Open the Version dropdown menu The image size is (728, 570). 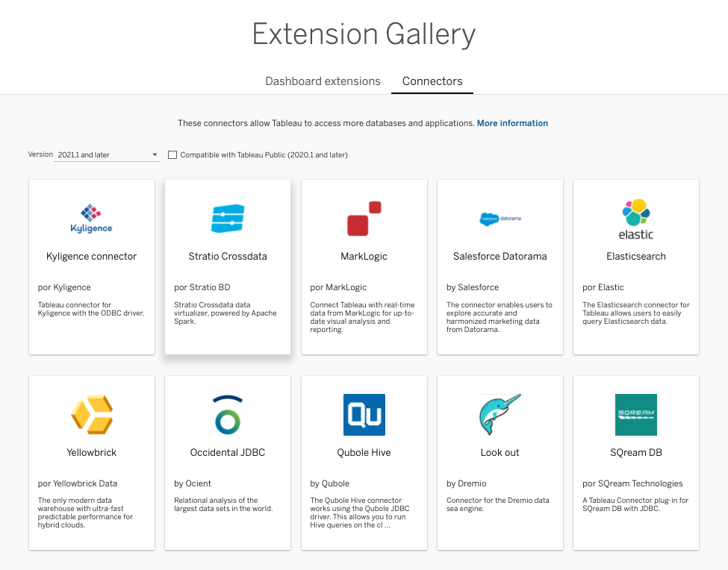107,155
